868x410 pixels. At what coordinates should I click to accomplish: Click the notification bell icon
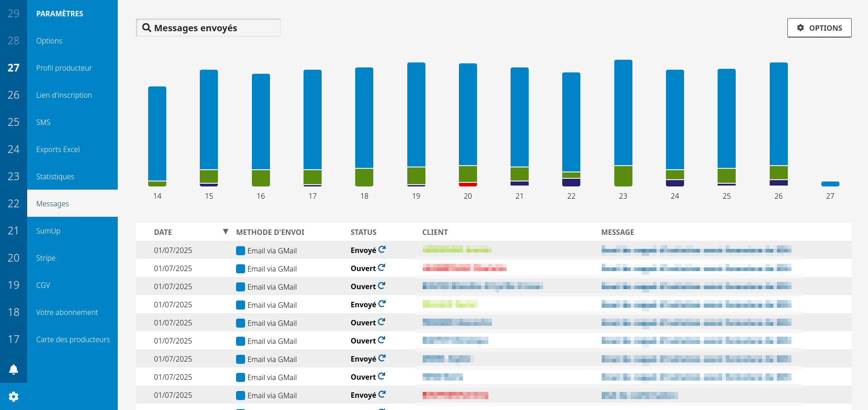[14, 370]
